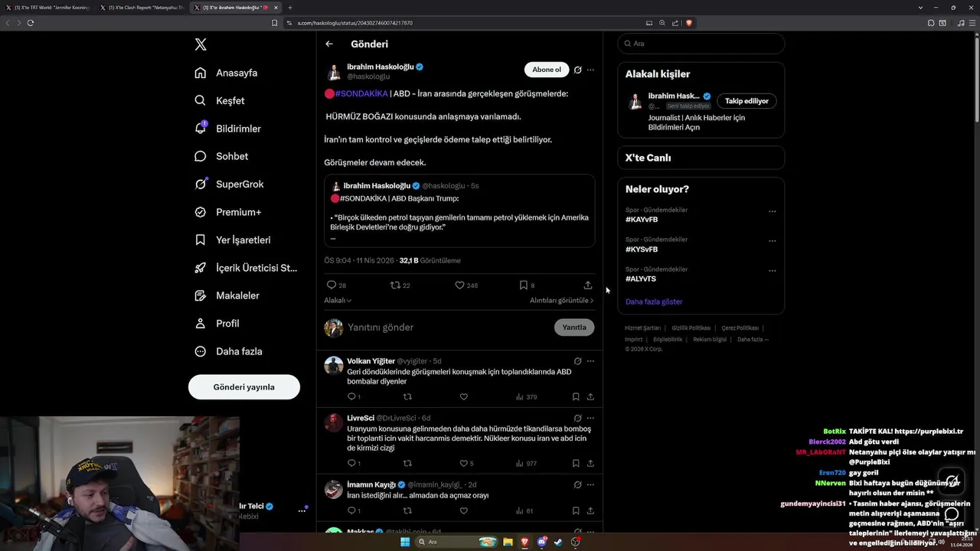980x551 pixels.
Task: Open Profil page
Action: tap(217, 323)
